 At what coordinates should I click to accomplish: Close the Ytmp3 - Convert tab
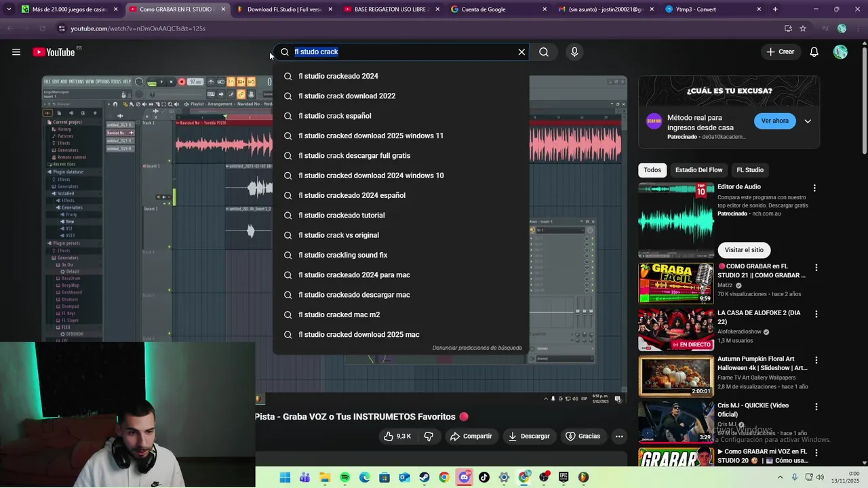pyautogui.click(x=759, y=9)
